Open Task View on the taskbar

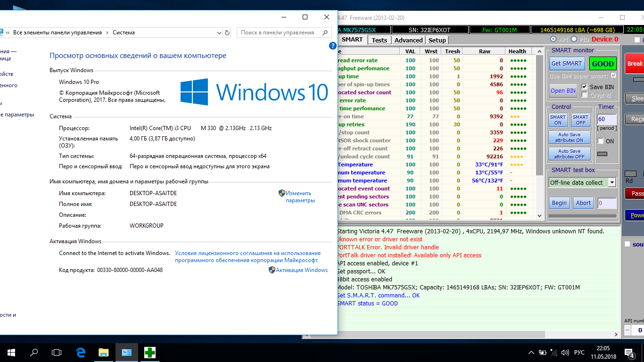click(57, 352)
